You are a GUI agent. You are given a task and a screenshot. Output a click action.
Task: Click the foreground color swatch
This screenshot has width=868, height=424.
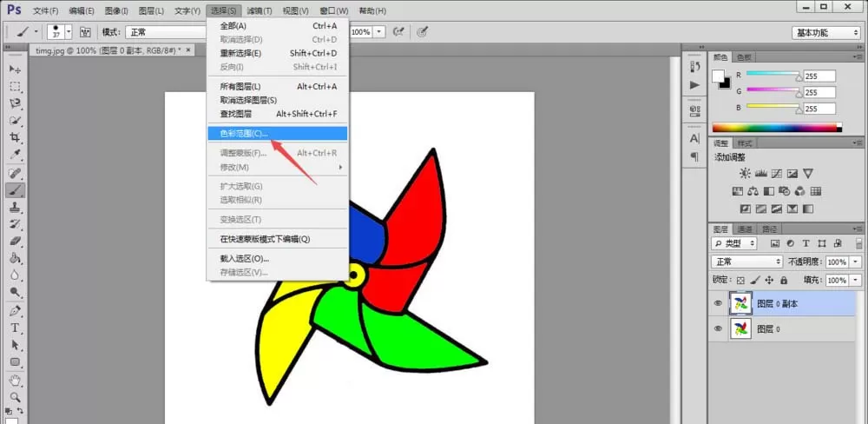tap(719, 76)
